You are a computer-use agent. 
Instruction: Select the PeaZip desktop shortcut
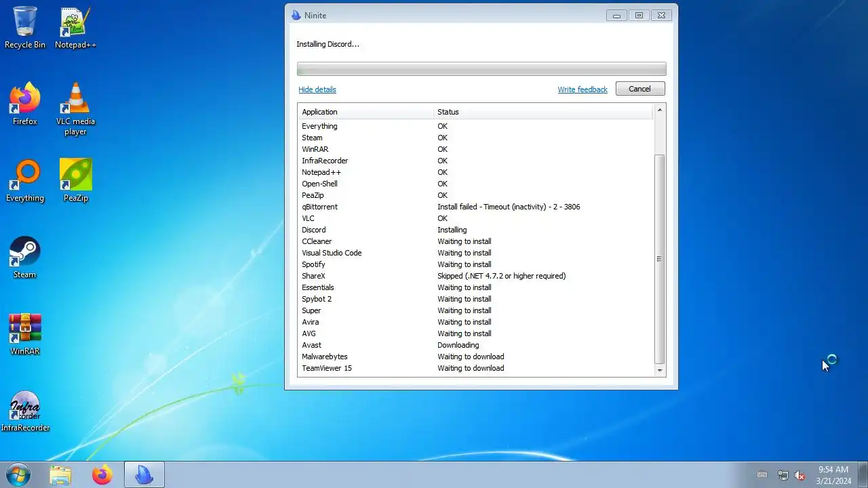pos(75,180)
